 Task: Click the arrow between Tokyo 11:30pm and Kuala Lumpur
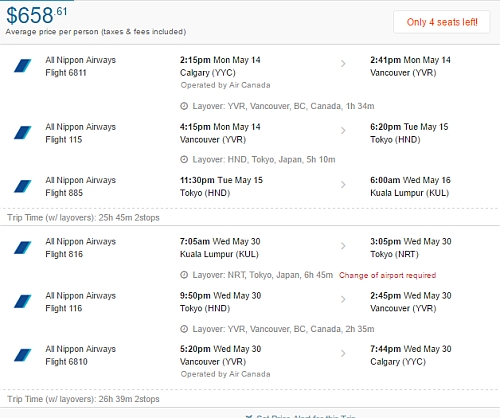click(343, 184)
